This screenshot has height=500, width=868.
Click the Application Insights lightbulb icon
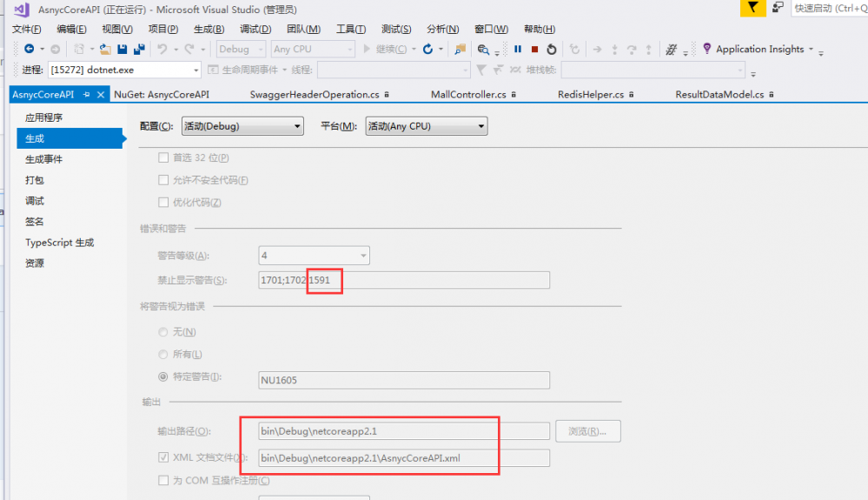pyautogui.click(x=707, y=49)
